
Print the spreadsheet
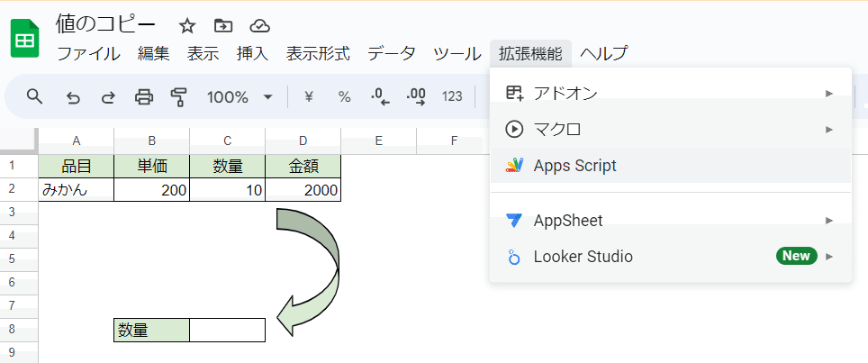click(x=143, y=96)
